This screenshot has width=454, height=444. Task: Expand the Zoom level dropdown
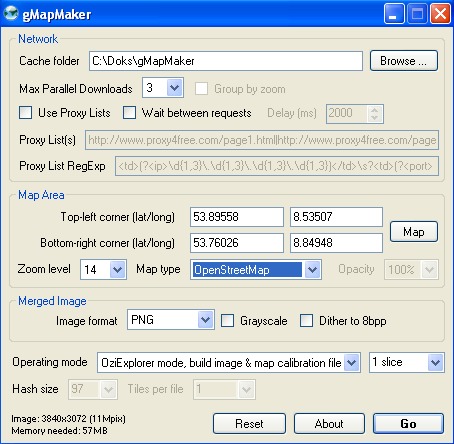coord(118,269)
